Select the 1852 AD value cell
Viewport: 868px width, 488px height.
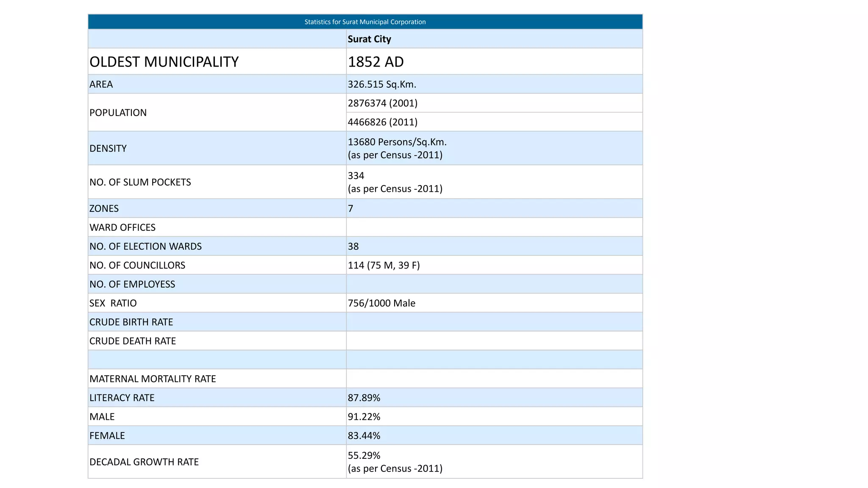click(376, 62)
